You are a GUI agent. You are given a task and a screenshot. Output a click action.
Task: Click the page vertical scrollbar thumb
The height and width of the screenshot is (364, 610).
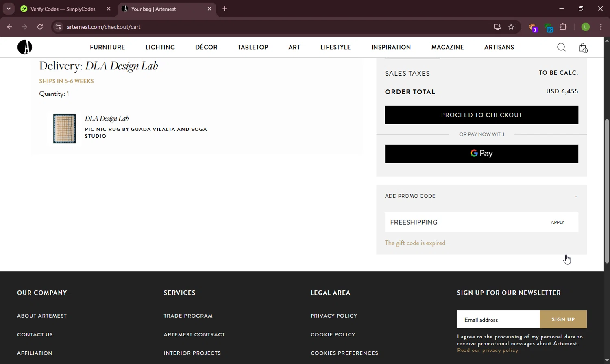tap(607, 191)
